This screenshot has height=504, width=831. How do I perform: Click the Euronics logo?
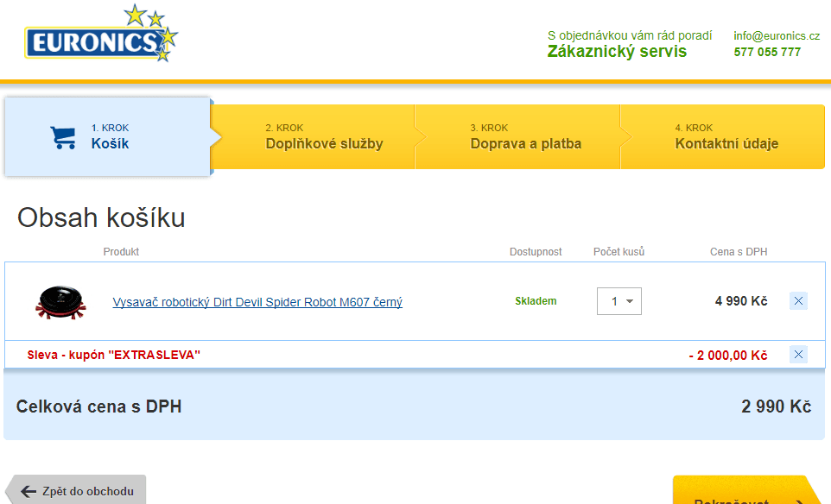(x=101, y=34)
